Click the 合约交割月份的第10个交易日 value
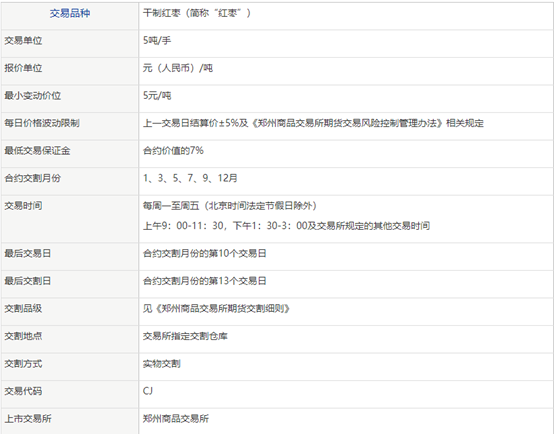 tap(205, 254)
